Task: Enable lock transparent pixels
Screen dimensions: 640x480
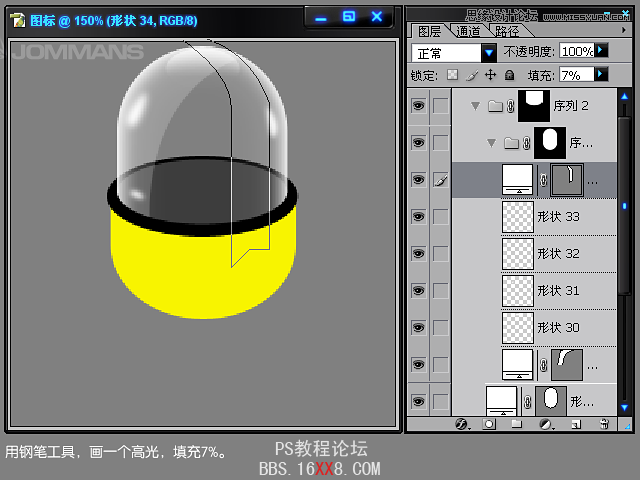Action: coord(452,75)
